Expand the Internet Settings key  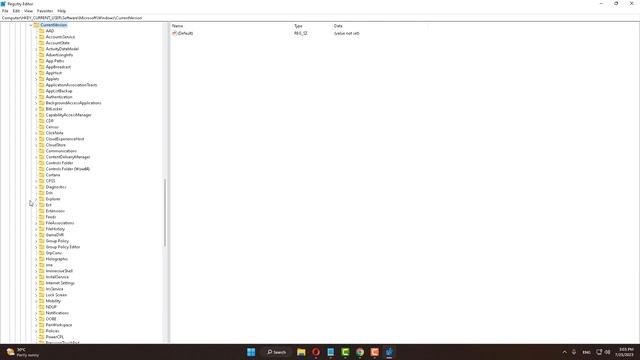[36, 283]
